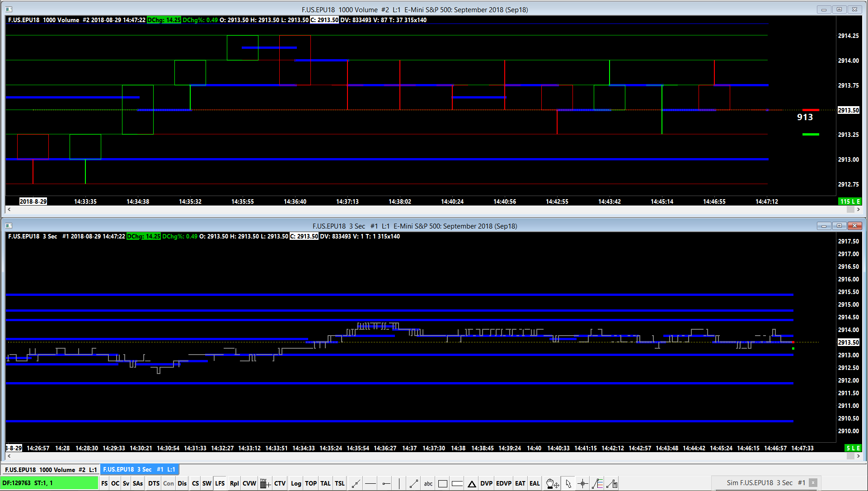
Task: Close the Sim F.US.EPU18 3 Sec panel
Action: 813,483
